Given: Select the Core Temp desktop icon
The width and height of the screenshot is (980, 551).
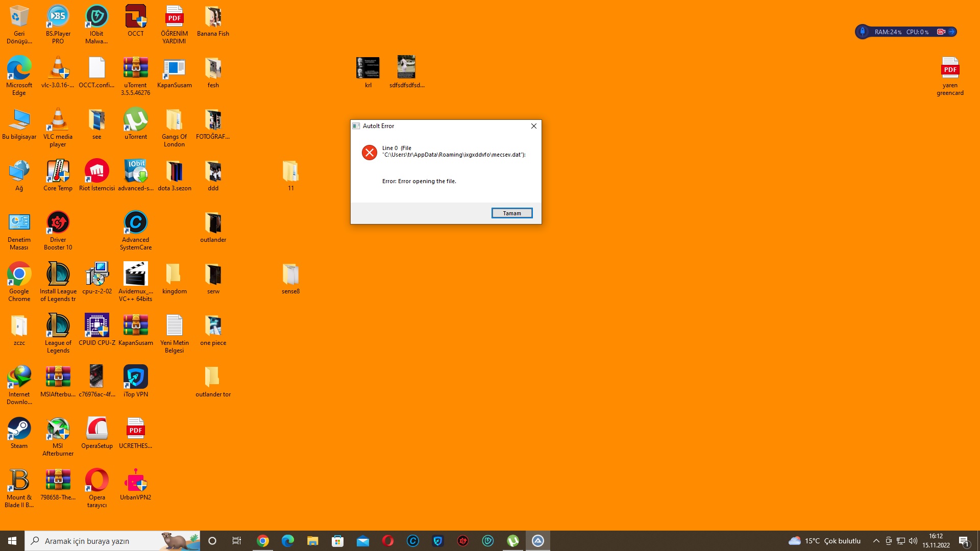Looking at the screenshot, I should pyautogui.click(x=58, y=172).
